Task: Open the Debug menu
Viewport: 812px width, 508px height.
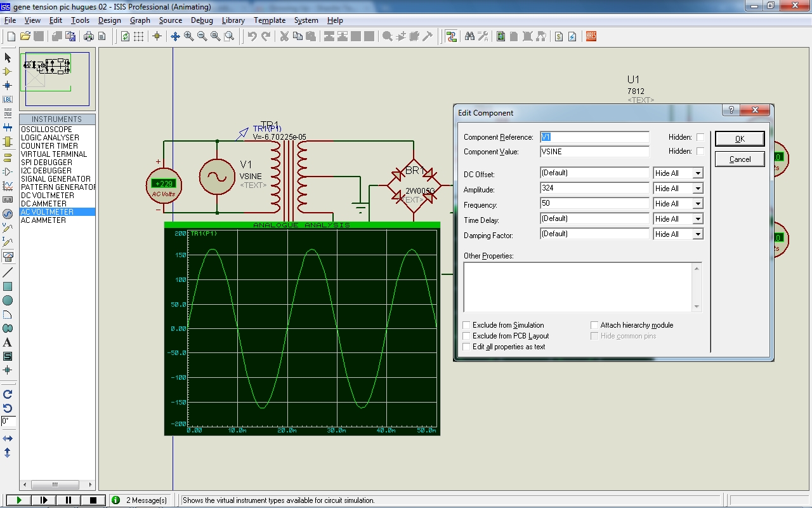Action: coord(202,20)
